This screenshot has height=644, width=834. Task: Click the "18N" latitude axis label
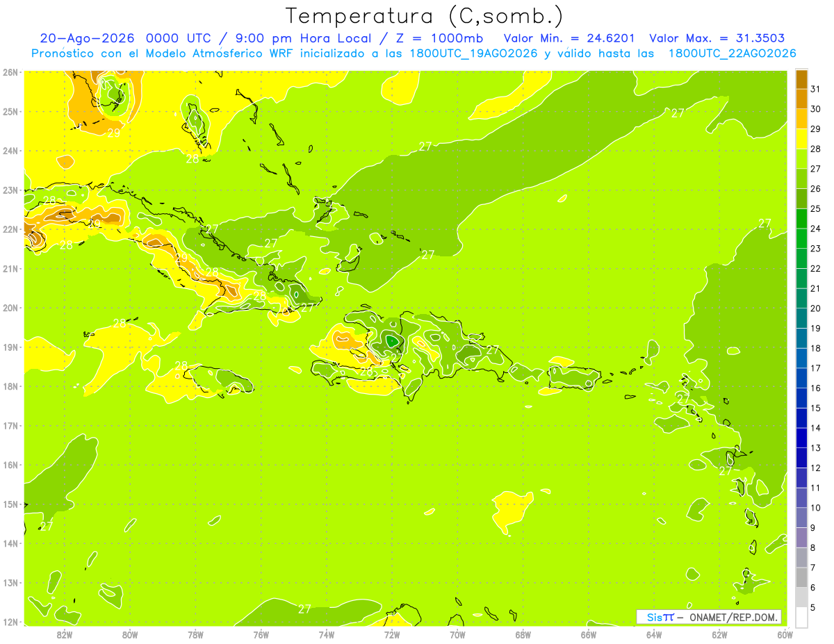(10, 386)
